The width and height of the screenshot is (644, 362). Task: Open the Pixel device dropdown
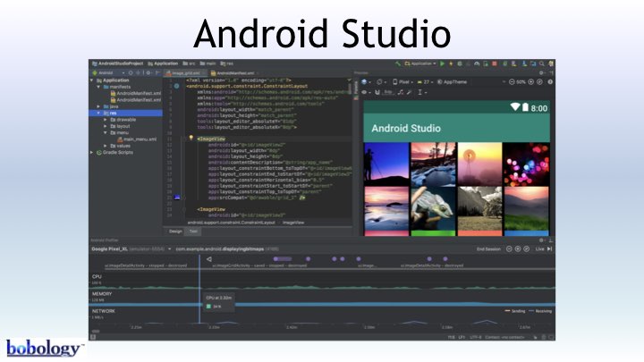coord(402,81)
